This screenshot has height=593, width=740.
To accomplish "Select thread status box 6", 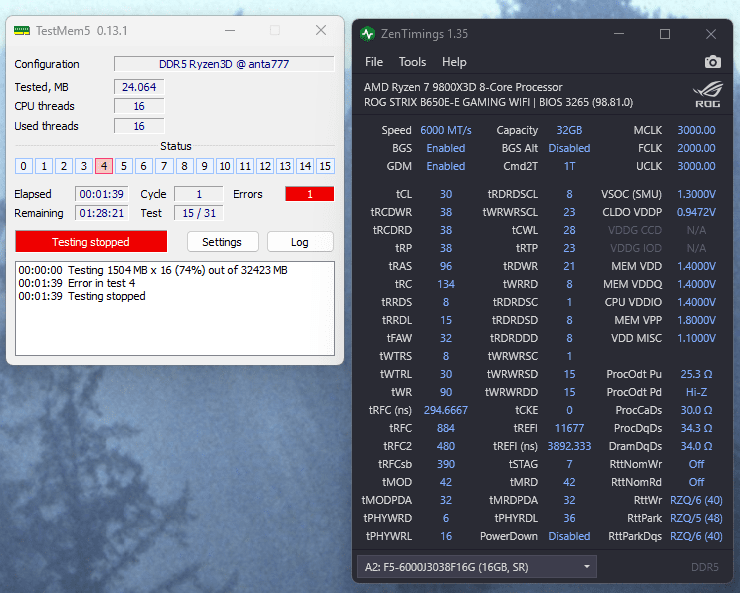I will [x=143, y=166].
